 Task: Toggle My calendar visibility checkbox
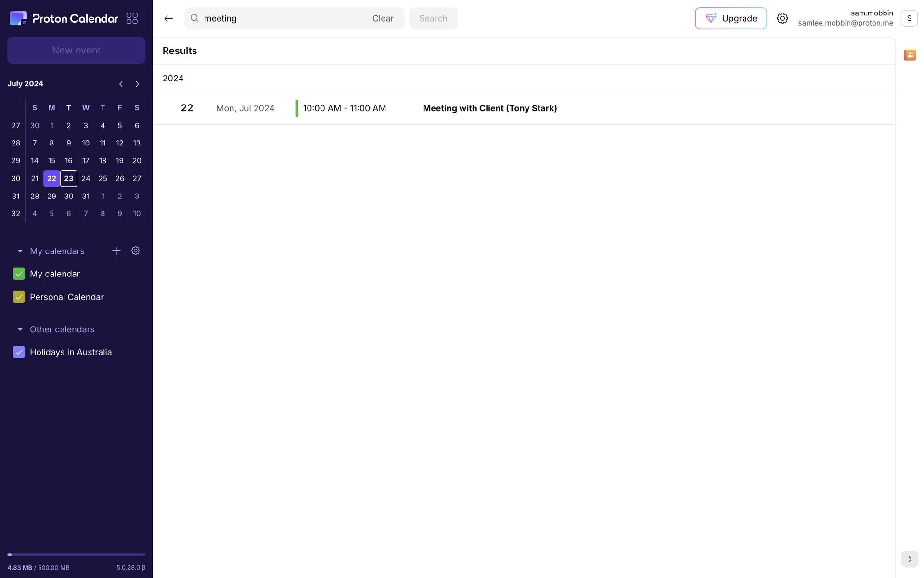click(19, 274)
